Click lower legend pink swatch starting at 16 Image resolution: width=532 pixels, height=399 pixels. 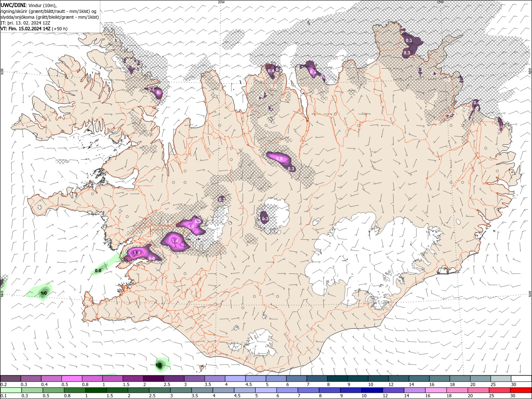[x=435, y=390]
